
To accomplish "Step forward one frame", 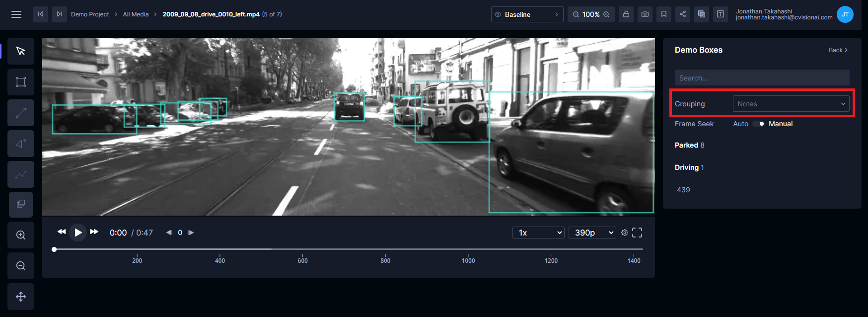I will click(191, 233).
